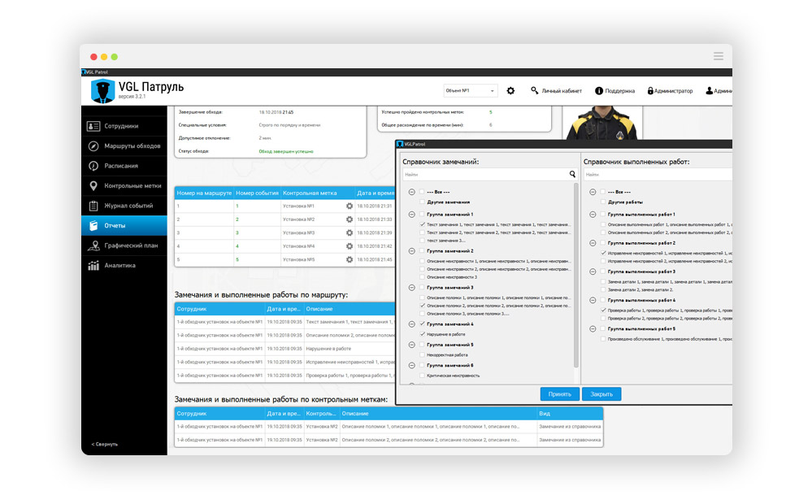Collapse the Группа замечаний 2 node
Screen dimensions: 812x504
[412, 251]
